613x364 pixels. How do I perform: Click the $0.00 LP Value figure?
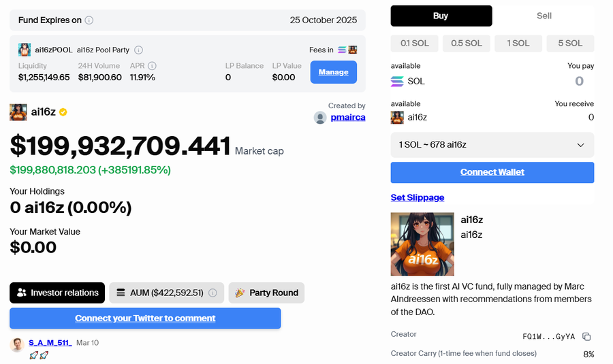pos(283,78)
